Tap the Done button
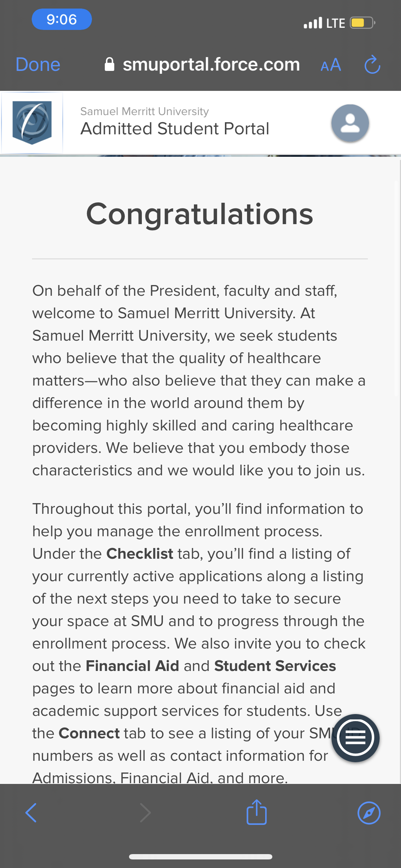401x868 pixels. click(x=38, y=65)
